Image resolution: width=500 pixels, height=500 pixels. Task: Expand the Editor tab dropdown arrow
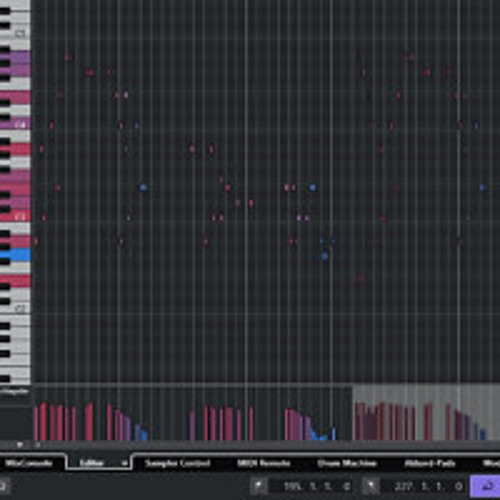124,463
